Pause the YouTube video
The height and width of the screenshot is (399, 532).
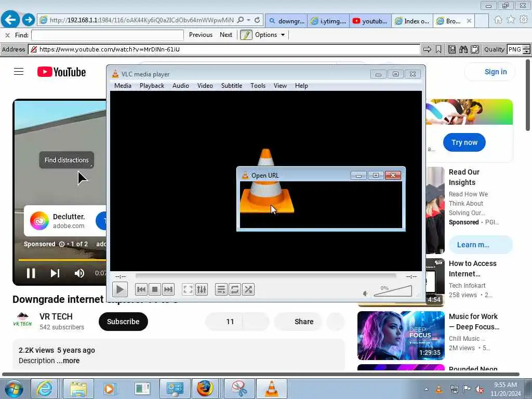[31, 273]
